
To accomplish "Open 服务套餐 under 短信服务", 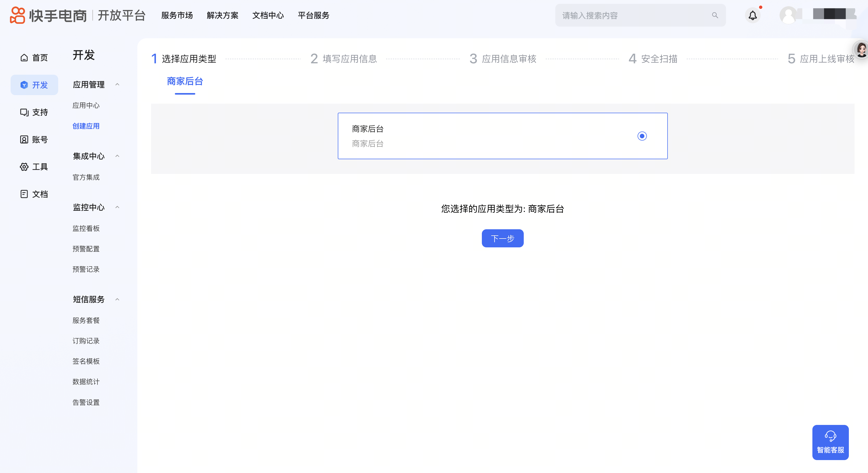I will click(x=86, y=321).
